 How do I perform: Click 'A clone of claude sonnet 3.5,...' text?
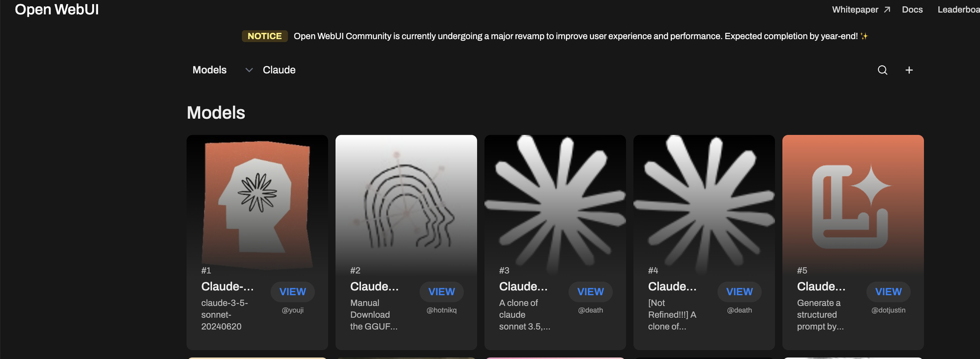525,315
